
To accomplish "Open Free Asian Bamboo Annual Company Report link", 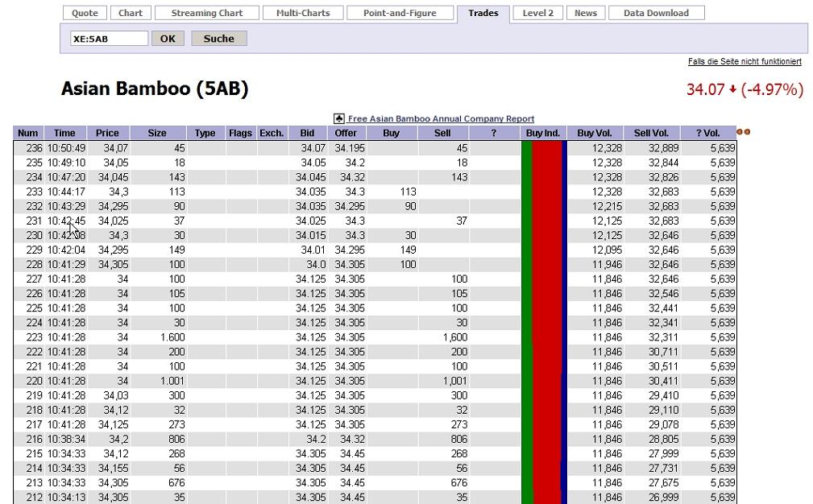I will click(x=441, y=118).
